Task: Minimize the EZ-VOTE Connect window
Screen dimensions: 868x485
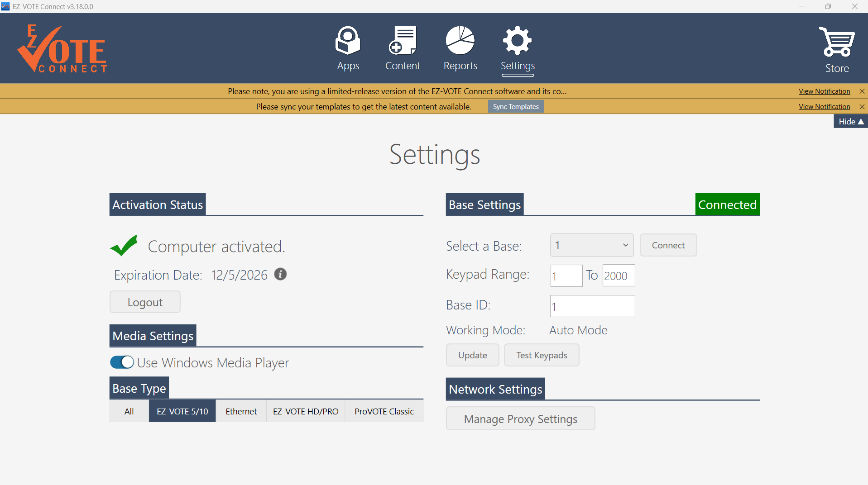Action: point(802,6)
